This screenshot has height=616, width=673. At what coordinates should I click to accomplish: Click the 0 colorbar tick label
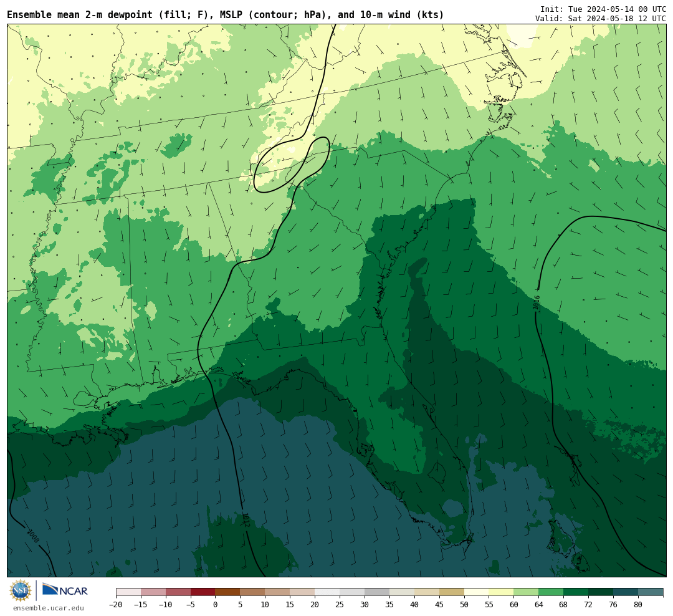tap(216, 605)
